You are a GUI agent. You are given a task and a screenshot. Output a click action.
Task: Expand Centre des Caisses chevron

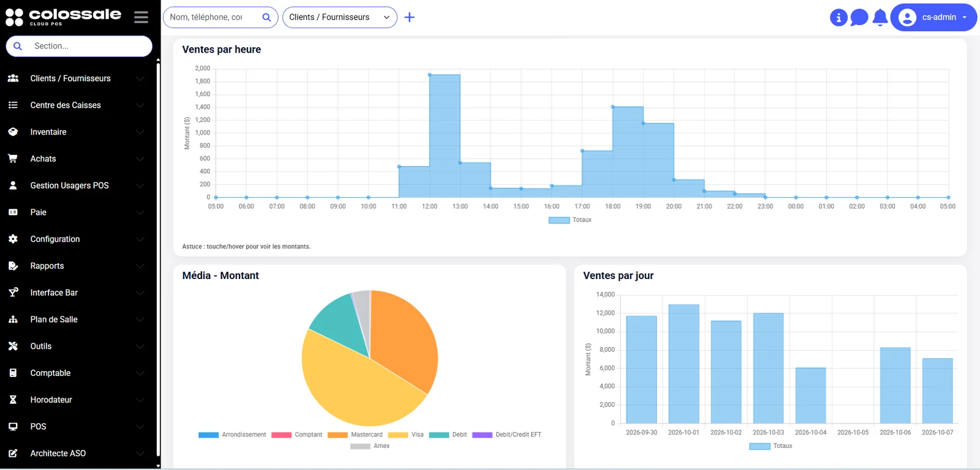(x=140, y=105)
